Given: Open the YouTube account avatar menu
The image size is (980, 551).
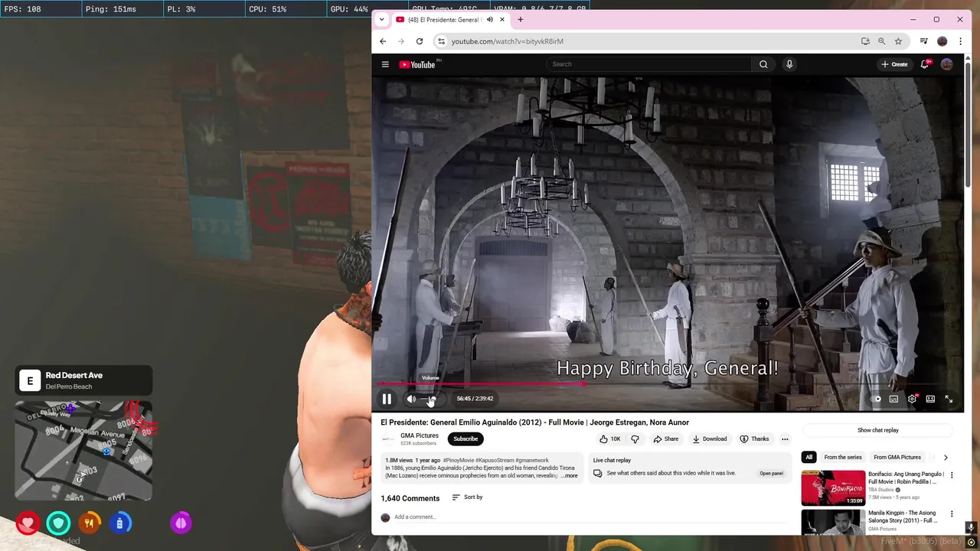Looking at the screenshot, I should (x=947, y=64).
